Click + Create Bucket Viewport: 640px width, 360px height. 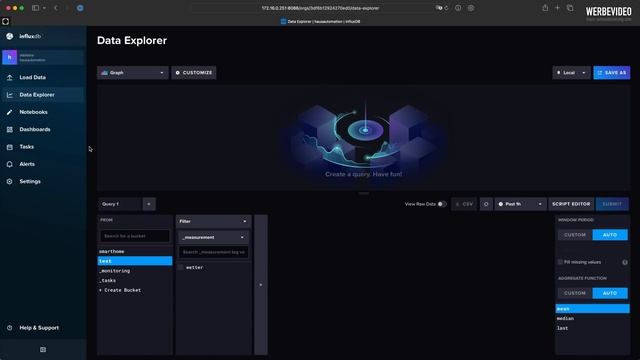tap(120, 290)
